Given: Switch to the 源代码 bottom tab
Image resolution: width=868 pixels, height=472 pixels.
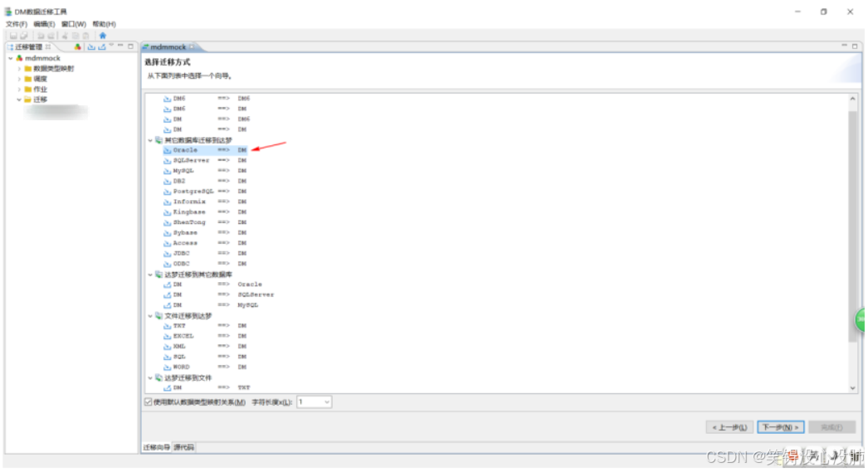Looking at the screenshot, I should (x=183, y=448).
